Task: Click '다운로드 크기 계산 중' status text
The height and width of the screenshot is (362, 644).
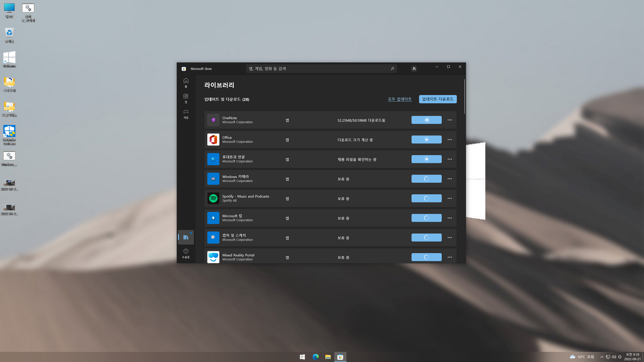Action: tap(355, 140)
